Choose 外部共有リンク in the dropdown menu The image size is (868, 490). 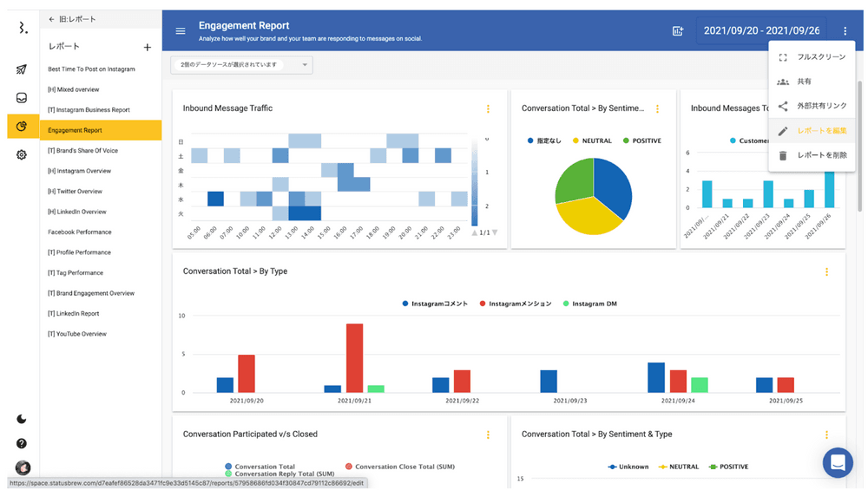tap(821, 106)
